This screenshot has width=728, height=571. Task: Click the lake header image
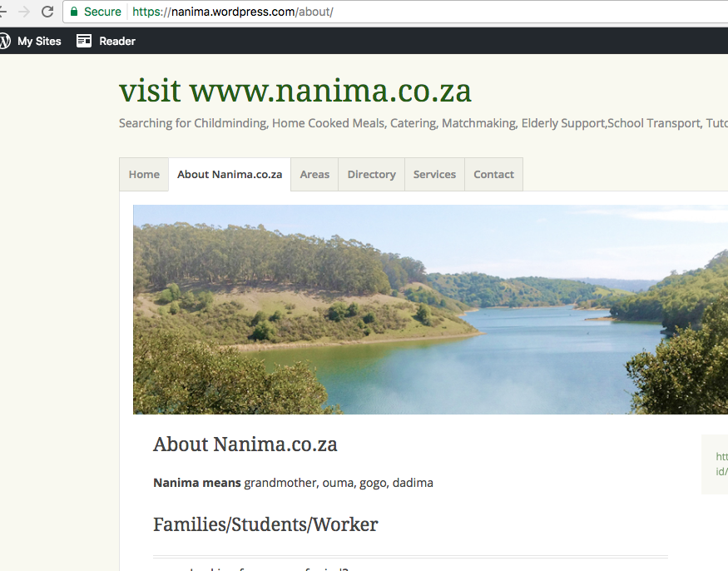click(430, 310)
